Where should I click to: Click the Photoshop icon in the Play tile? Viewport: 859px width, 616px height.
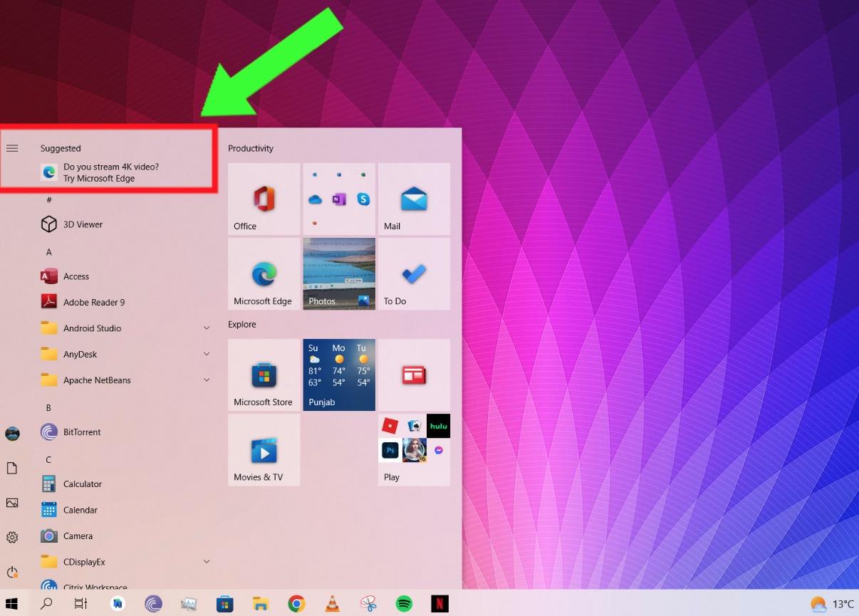390,450
